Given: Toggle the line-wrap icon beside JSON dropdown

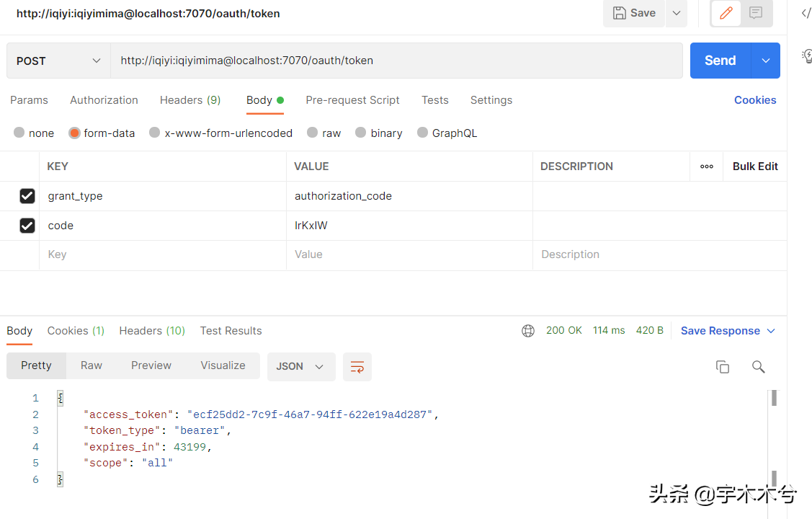Looking at the screenshot, I should coord(357,367).
